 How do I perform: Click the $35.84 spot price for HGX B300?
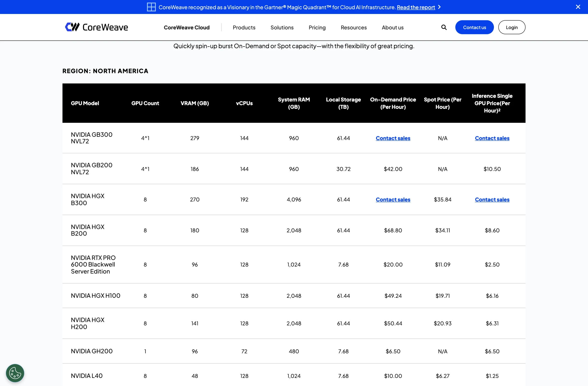click(x=442, y=199)
